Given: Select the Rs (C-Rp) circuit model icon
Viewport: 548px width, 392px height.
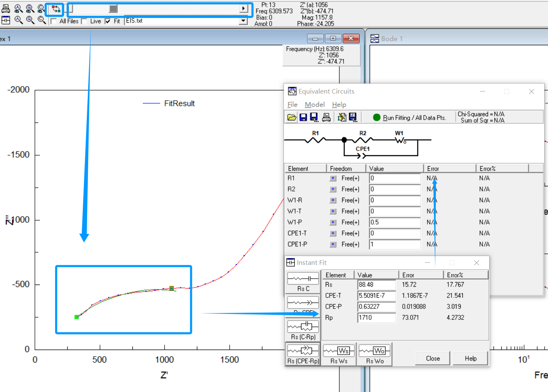Looking at the screenshot, I should click(x=303, y=329).
